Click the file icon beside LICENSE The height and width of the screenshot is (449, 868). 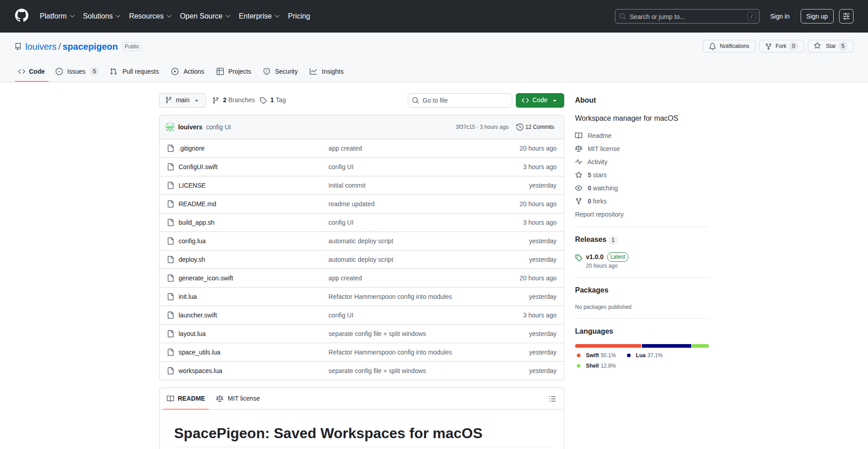[170, 185]
